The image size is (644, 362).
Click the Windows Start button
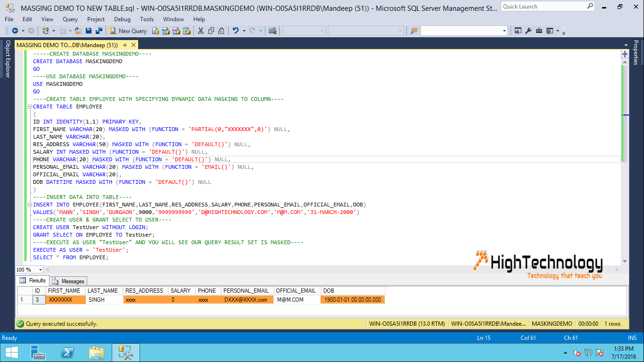click(x=11, y=353)
